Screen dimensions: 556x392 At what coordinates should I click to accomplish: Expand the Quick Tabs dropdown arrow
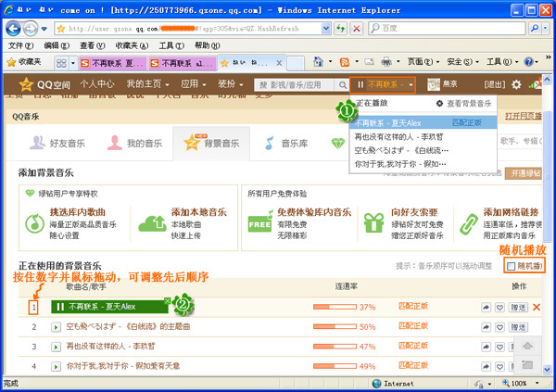coord(73,63)
